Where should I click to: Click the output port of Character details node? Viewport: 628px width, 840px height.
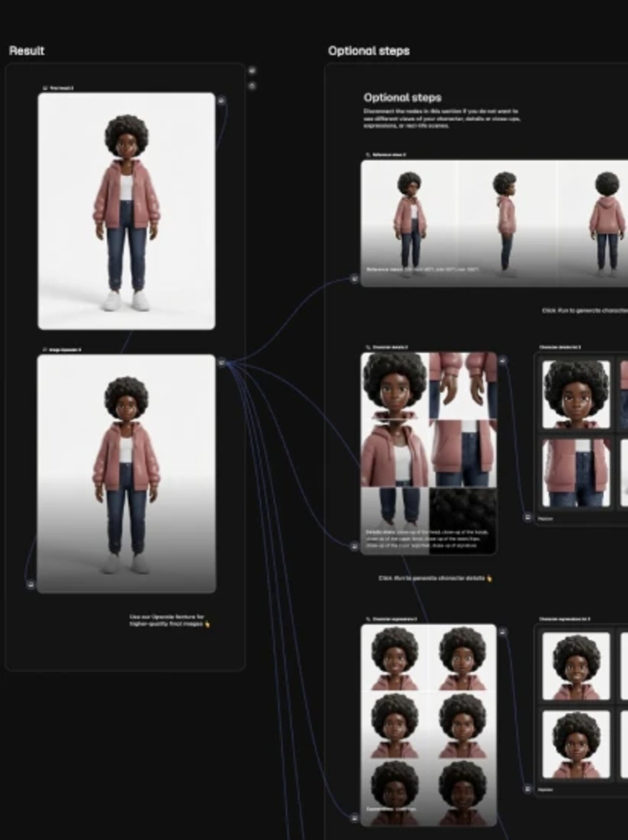[x=502, y=360]
